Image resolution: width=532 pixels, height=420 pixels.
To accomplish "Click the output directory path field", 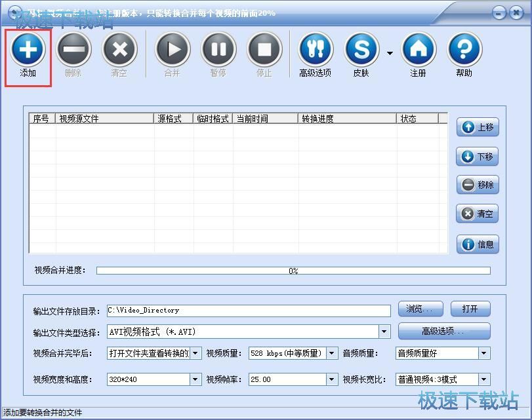I will [249, 311].
